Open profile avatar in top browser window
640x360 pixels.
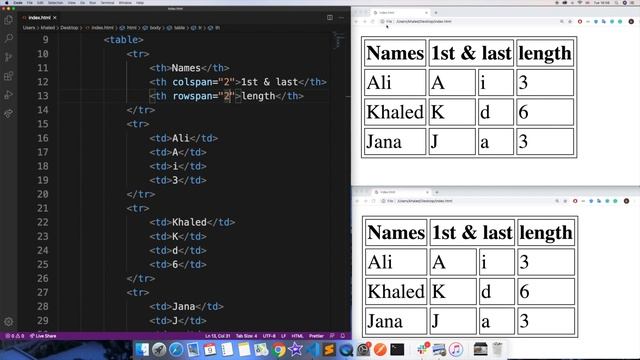click(631, 21)
